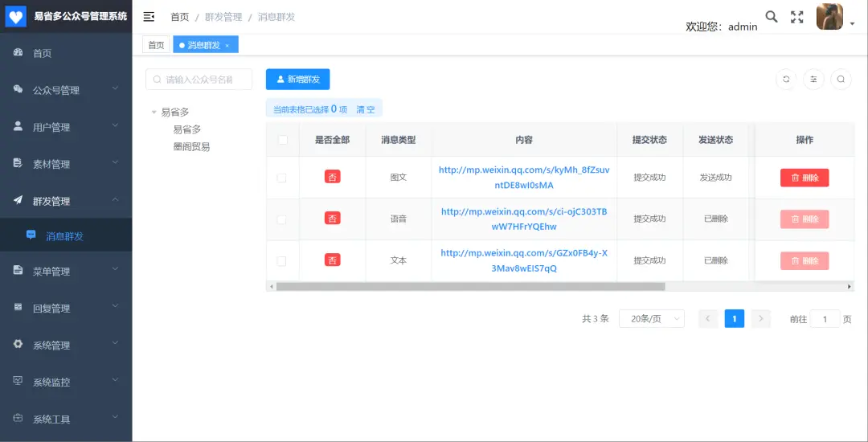Switch to the 首页 tab
The width and height of the screenshot is (868, 442).
pyautogui.click(x=156, y=45)
